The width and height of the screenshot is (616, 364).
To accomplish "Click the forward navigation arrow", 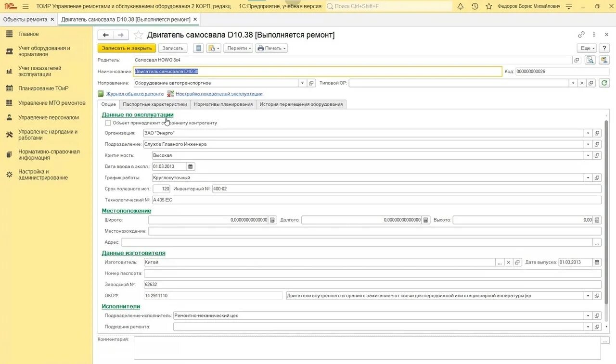I will click(121, 35).
